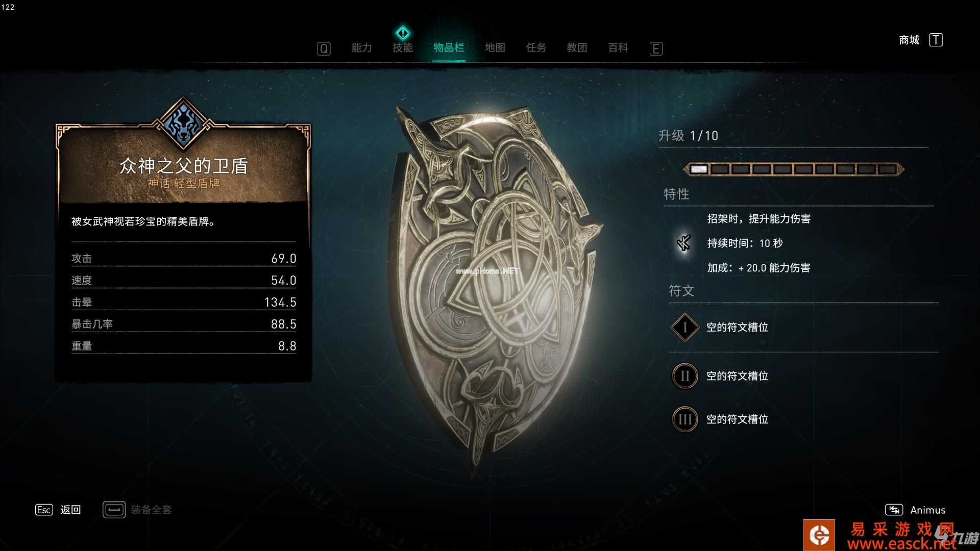
Task: Click the rune slot III round icon
Action: [684, 419]
